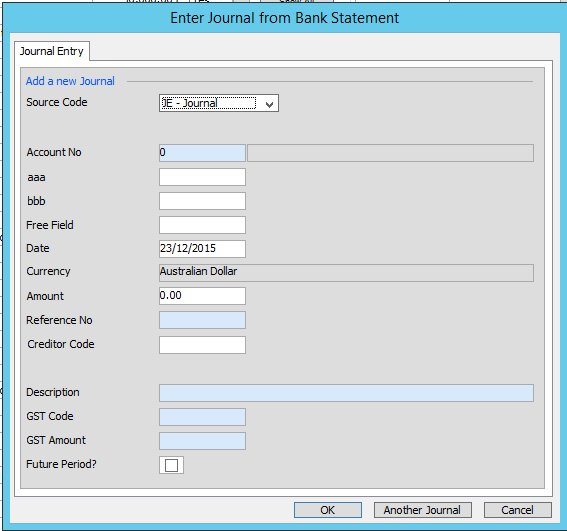Viewport: 567px width, 531px height.
Task: Cancel the journal entry dialog
Action: (x=517, y=510)
